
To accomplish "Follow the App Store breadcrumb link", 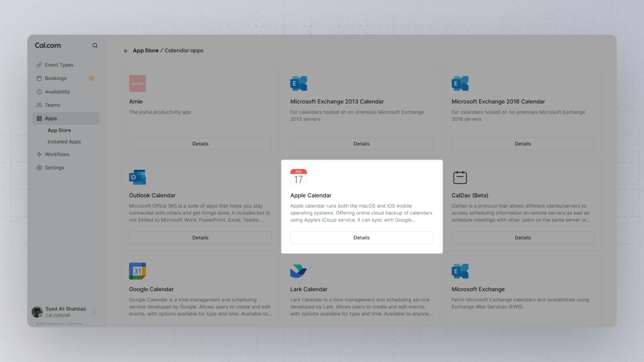I will click(146, 51).
